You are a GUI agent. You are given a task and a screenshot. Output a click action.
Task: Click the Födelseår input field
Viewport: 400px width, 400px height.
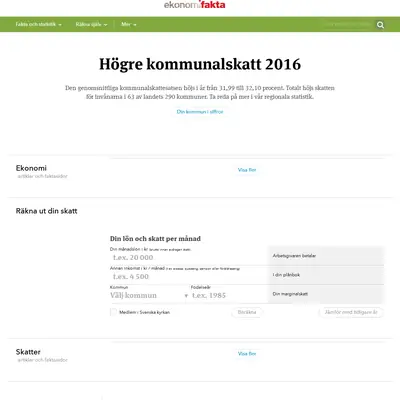pyautogui.click(x=229, y=295)
